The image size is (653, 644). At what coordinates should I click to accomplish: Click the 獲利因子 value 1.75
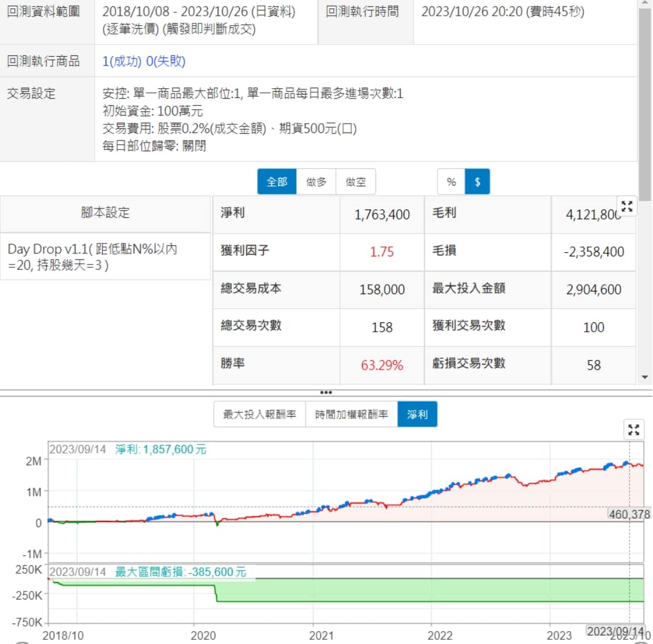pos(382,252)
